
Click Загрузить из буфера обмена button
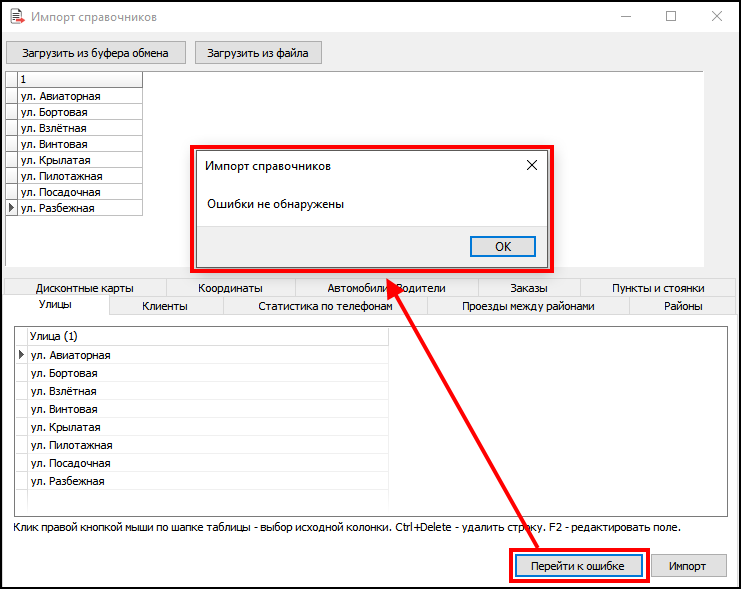pos(96,53)
